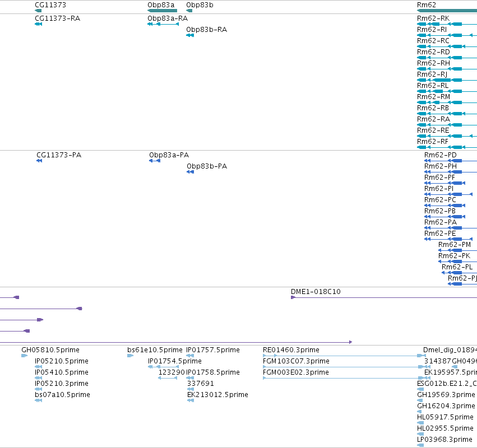Viewport: 477px width, 448px height.
Task: Click the 337691 feature label
Action: tap(201, 384)
